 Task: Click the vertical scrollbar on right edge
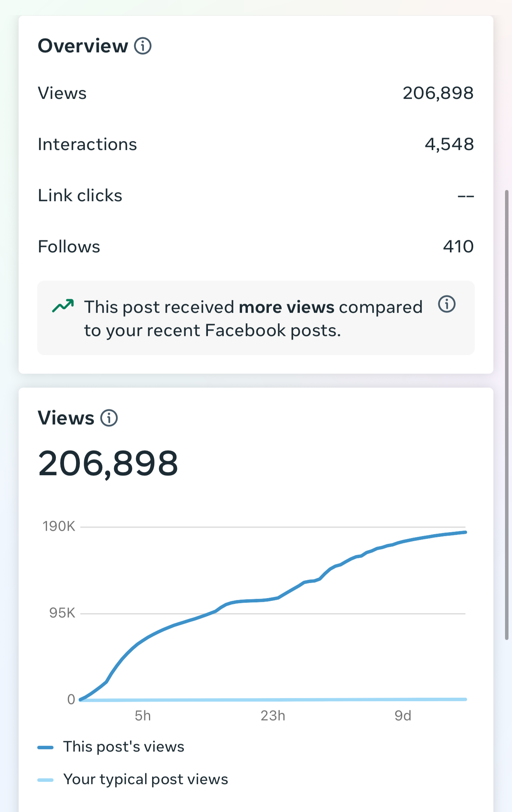(507, 415)
